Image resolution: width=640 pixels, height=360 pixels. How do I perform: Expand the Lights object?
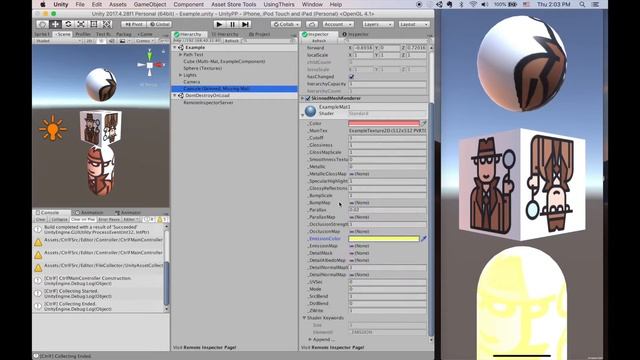[180, 75]
